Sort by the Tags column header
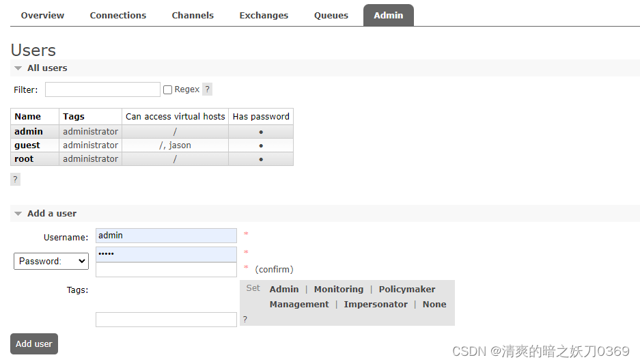The width and height of the screenshot is (640, 364). coord(74,117)
